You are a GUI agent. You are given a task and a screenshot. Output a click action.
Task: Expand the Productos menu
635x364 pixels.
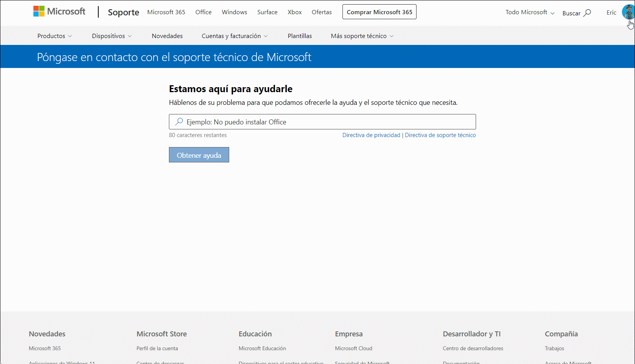click(55, 36)
